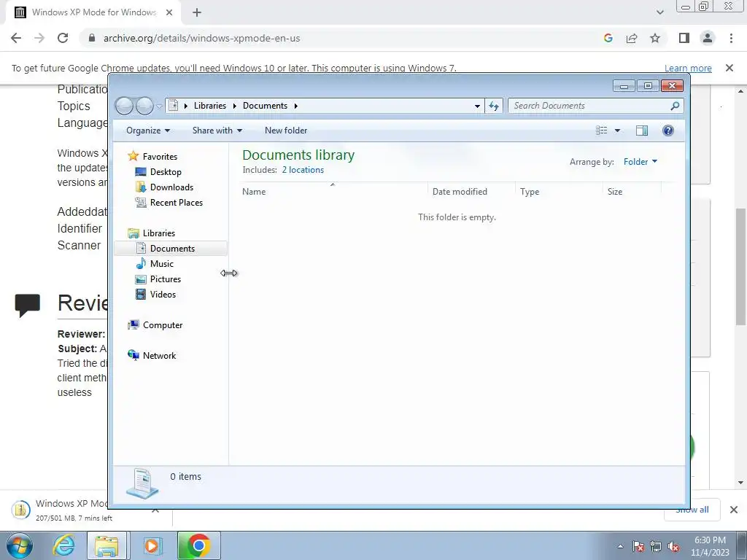Open Computer in the navigation pane
The height and width of the screenshot is (560, 747).
[163, 325]
